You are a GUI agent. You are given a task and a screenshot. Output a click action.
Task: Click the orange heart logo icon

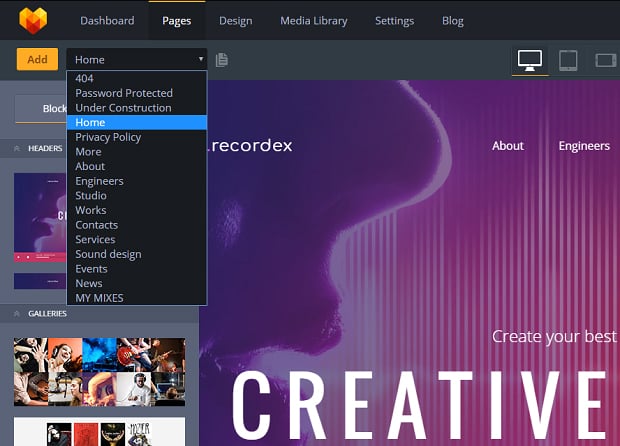(33, 20)
